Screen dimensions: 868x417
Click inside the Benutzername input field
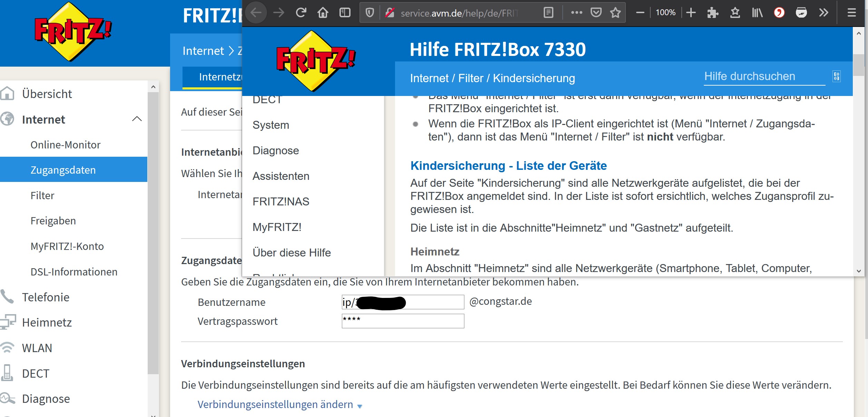[402, 302]
